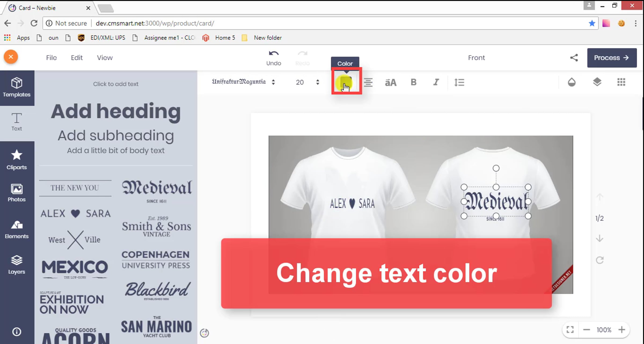
Task: Toggle fullscreen view
Action: point(570,330)
